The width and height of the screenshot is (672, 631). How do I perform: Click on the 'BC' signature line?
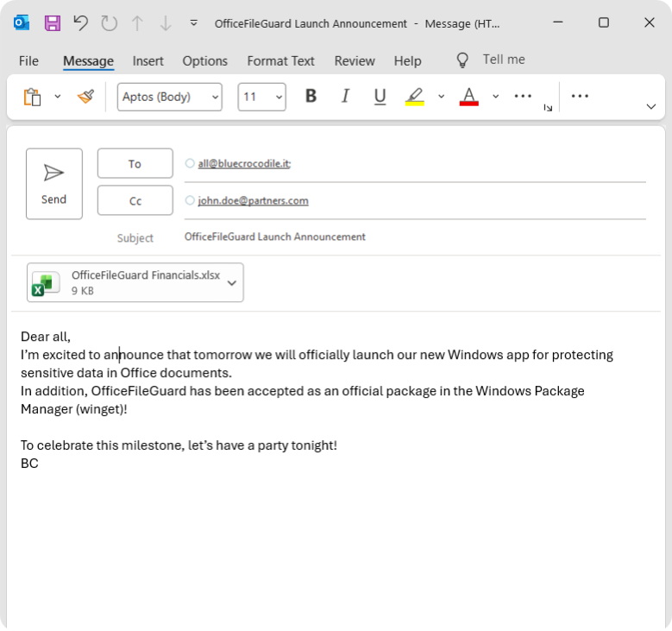point(29,464)
